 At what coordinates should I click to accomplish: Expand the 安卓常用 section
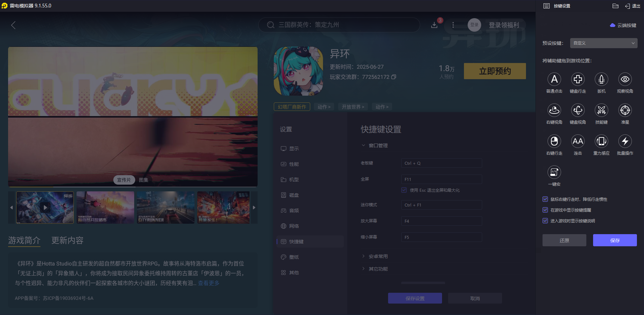tap(378, 256)
